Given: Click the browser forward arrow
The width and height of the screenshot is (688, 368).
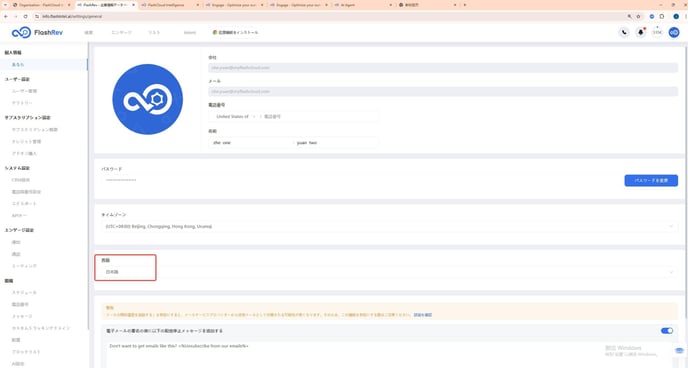Looking at the screenshot, I should click(15, 16).
